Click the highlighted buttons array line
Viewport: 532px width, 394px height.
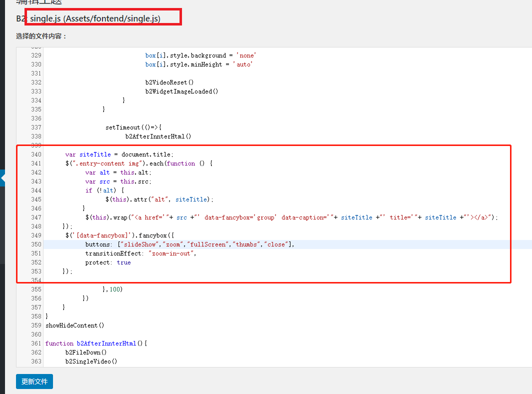pyautogui.click(x=190, y=244)
